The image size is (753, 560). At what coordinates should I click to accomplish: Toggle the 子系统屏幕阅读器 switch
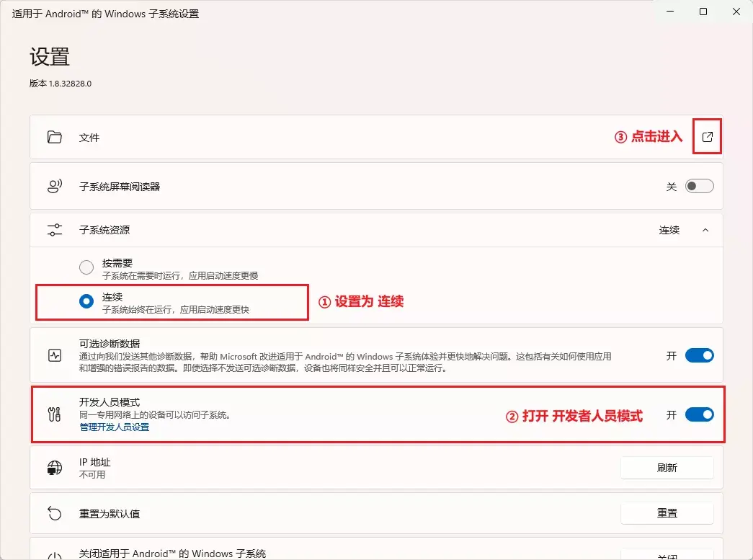click(699, 186)
